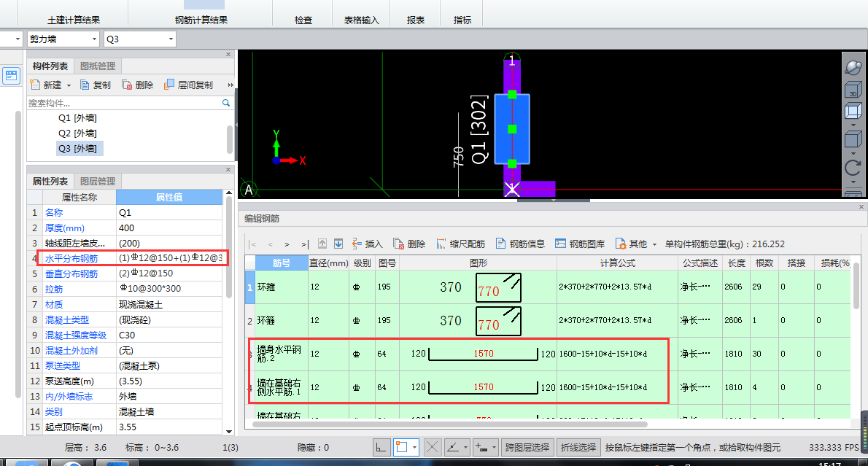Expand the 其他 dropdown in rebar toolbar
Viewport: 868px width, 466px height.
(x=654, y=244)
